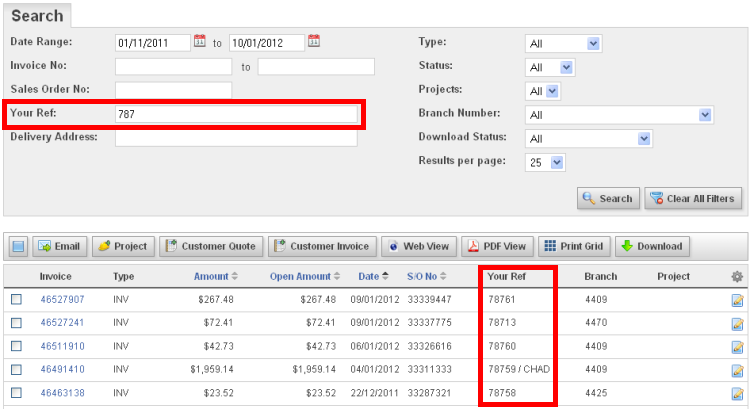
Task: Open the Download Status dropdown
Action: pos(588,139)
